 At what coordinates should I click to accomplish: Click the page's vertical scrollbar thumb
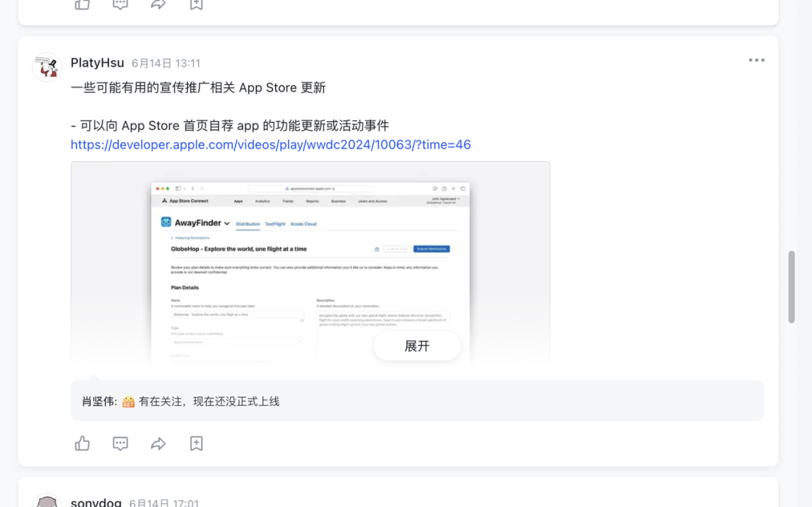[791, 287]
